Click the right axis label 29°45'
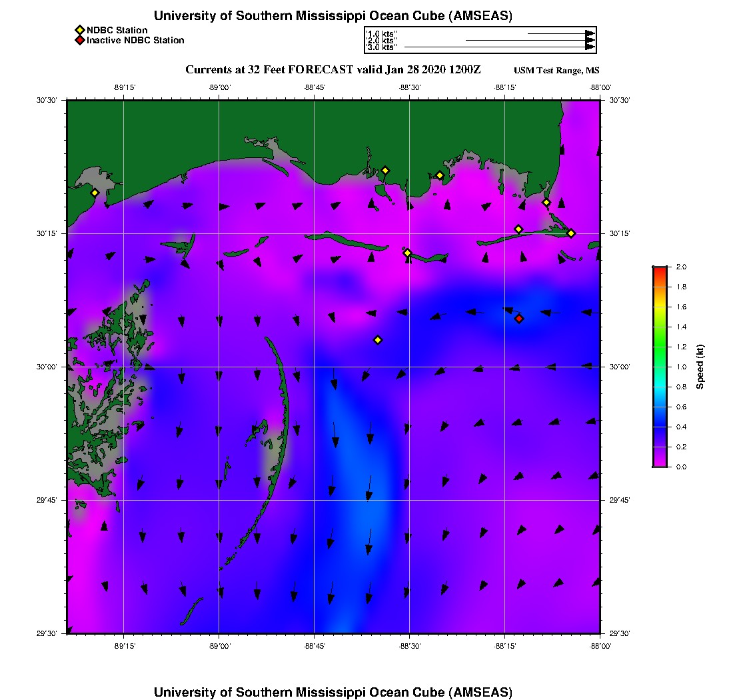 click(620, 501)
